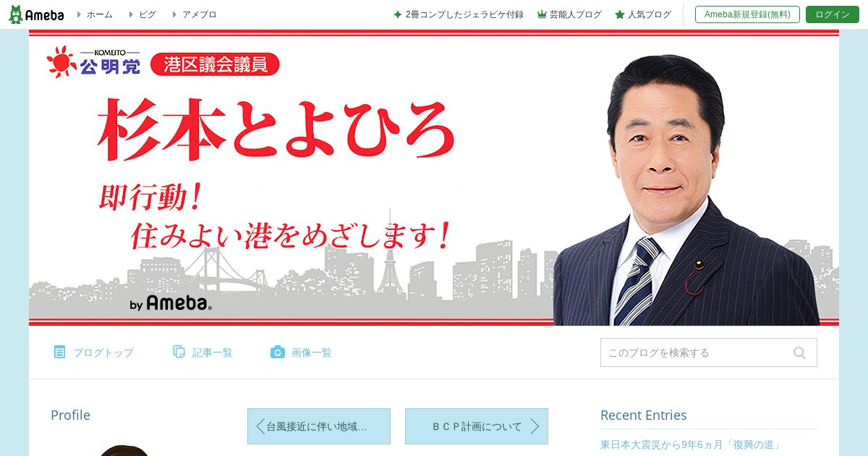This screenshot has width=868, height=456.
Task: Open ピグ from the top bar
Action: [x=148, y=14]
